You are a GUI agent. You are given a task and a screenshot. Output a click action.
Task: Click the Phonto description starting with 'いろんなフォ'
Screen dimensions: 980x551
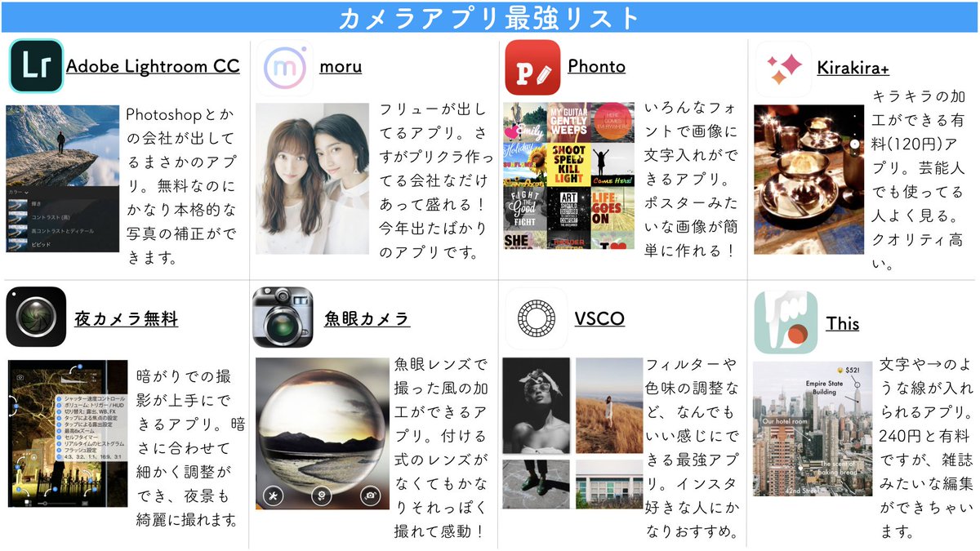click(x=691, y=179)
